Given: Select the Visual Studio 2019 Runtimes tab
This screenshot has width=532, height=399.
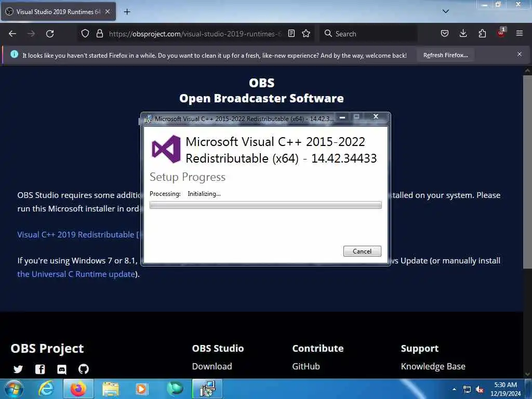Looking at the screenshot, I should [x=58, y=11].
